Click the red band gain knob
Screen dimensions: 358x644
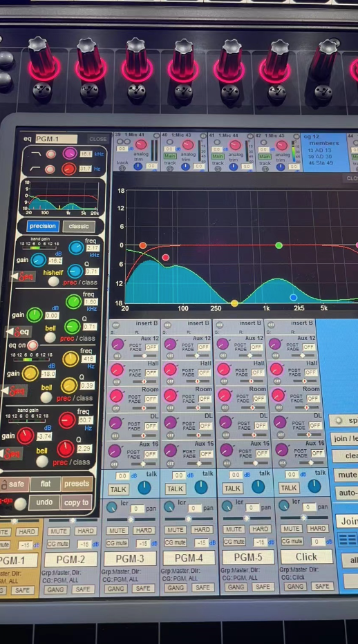pyautogui.click(x=26, y=436)
